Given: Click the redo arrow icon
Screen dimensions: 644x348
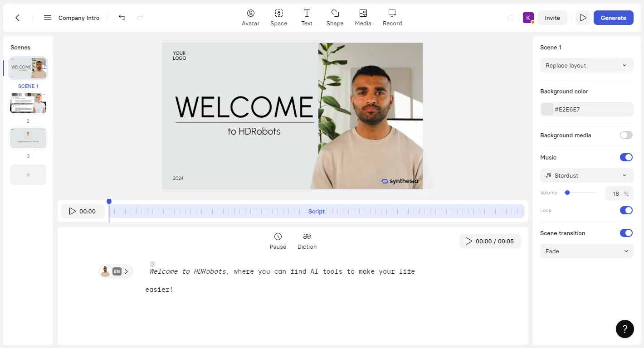Looking at the screenshot, I should tap(140, 18).
